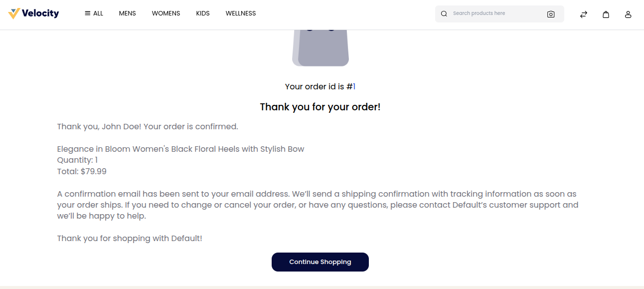This screenshot has height=289, width=644.
Task: Browse the KIDS category
Action: (x=203, y=13)
